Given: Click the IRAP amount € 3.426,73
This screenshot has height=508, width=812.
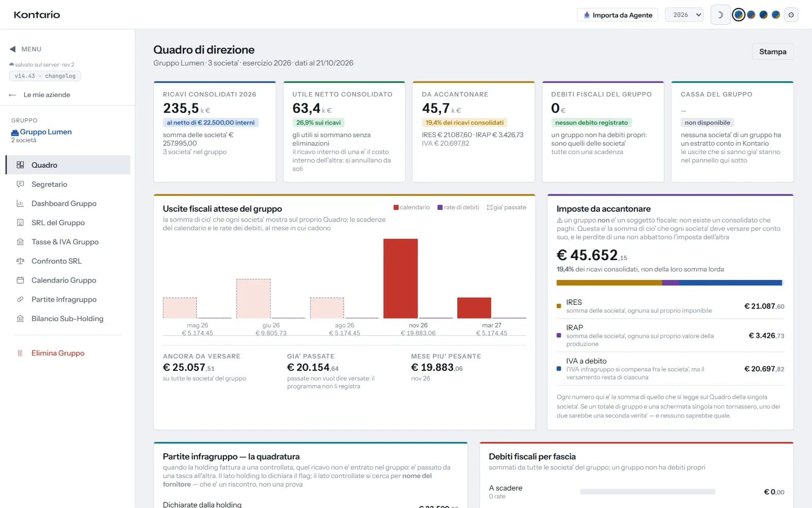Looking at the screenshot, I should pos(766,336).
